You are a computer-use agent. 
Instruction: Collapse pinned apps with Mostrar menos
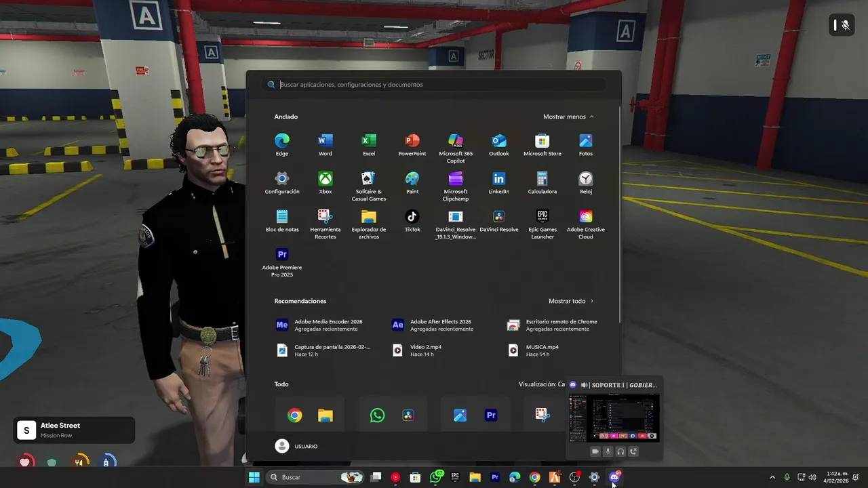568,117
